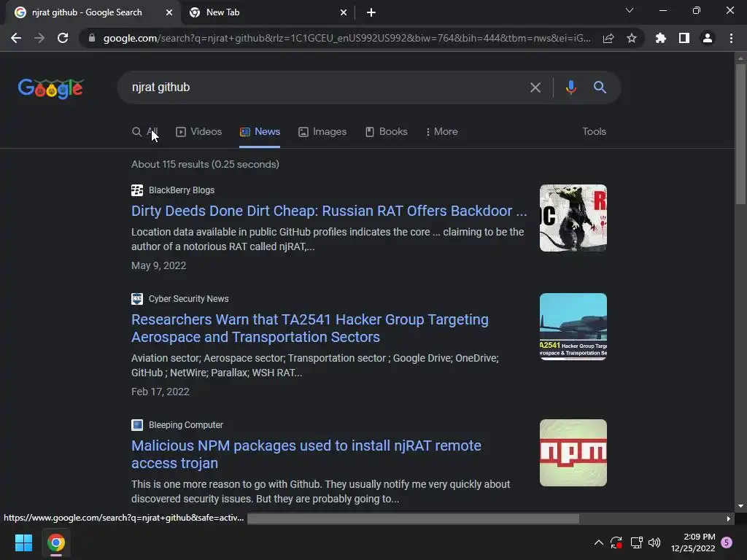
Task: Reload the current page
Action: click(63, 38)
